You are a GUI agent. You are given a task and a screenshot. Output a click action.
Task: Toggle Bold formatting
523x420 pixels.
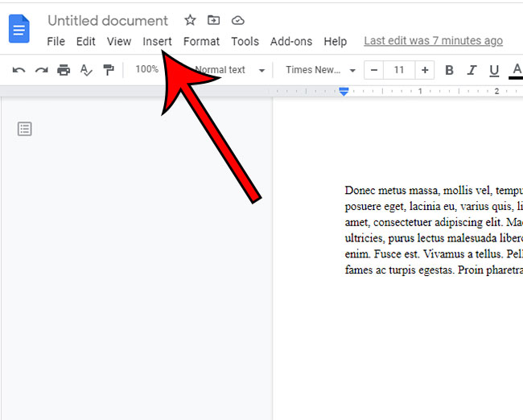[x=449, y=70]
